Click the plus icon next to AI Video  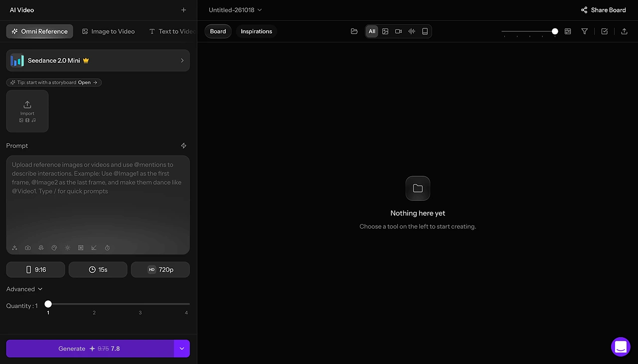(183, 10)
